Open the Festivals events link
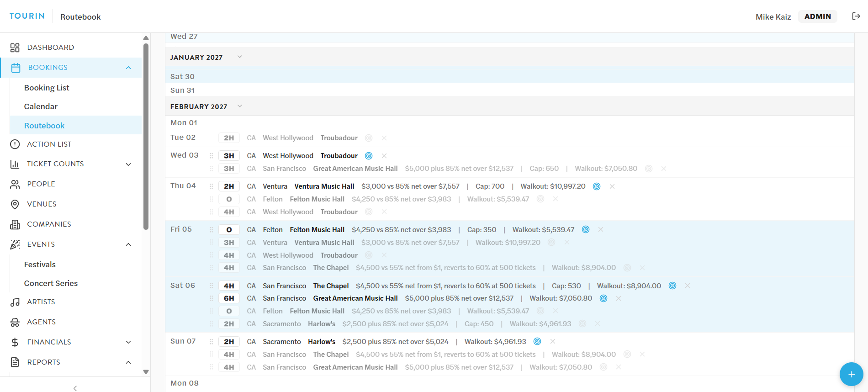868x392 pixels. click(x=40, y=265)
